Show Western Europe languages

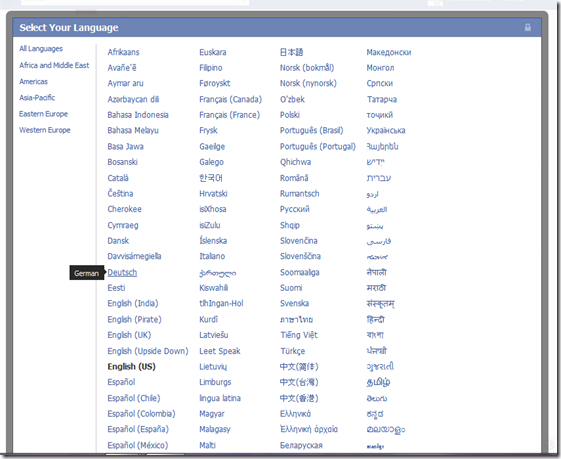(x=45, y=130)
